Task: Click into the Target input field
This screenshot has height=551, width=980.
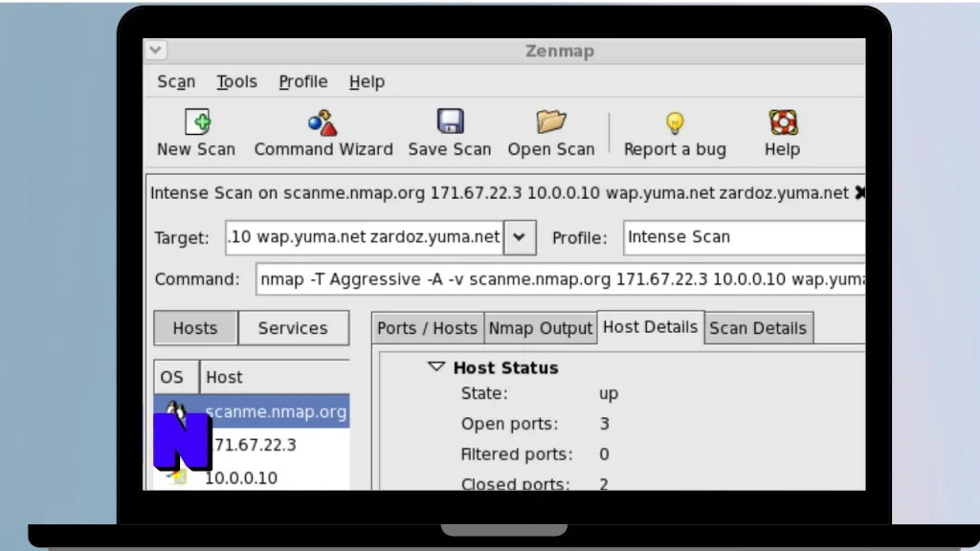Action: [x=365, y=237]
